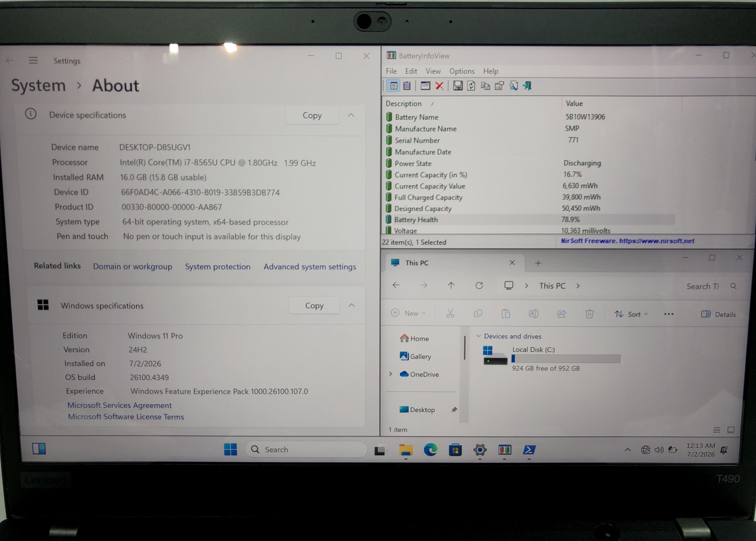Screen dimensions: 756x541
Task: Go up one folder level in Explorer
Action: [451, 285]
